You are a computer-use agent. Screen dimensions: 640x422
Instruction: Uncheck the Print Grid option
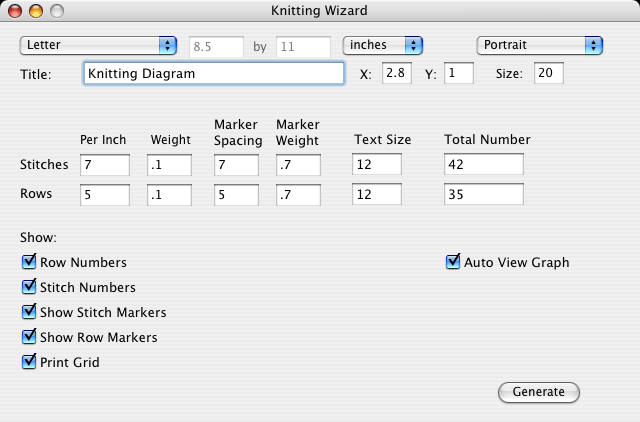point(29,362)
